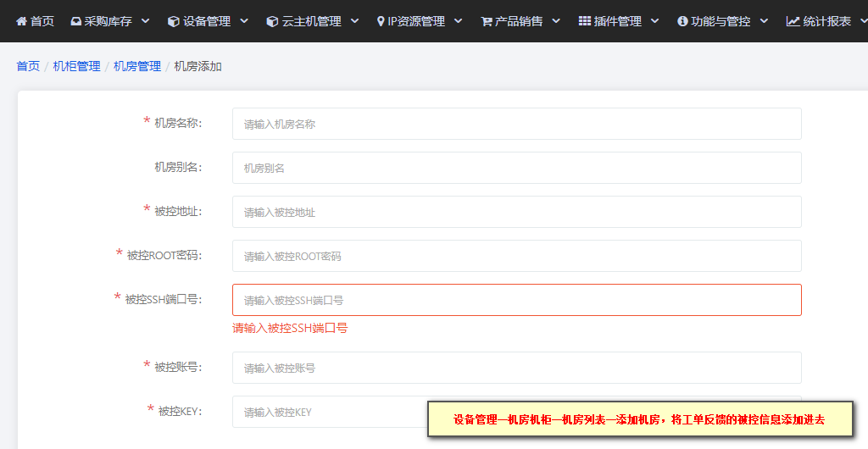Focus the 被控账号 input field
Image resolution: width=868 pixels, height=449 pixels.
pyautogui.click(x=516, y=368)
